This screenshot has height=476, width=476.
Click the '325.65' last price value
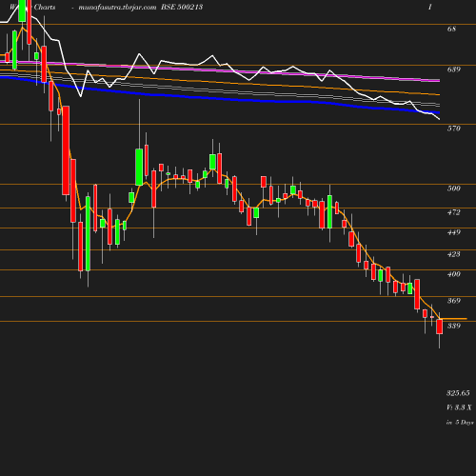[x=458, y=393]
